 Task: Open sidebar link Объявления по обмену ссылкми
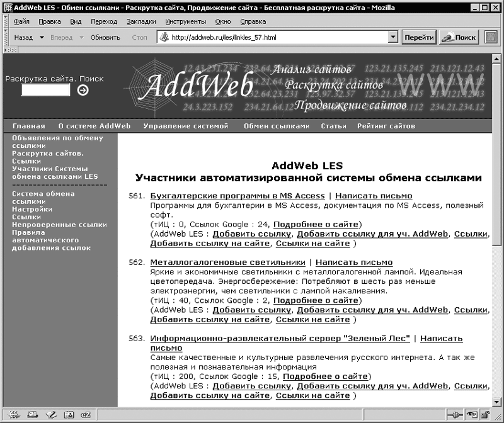[x=57, y=142]
